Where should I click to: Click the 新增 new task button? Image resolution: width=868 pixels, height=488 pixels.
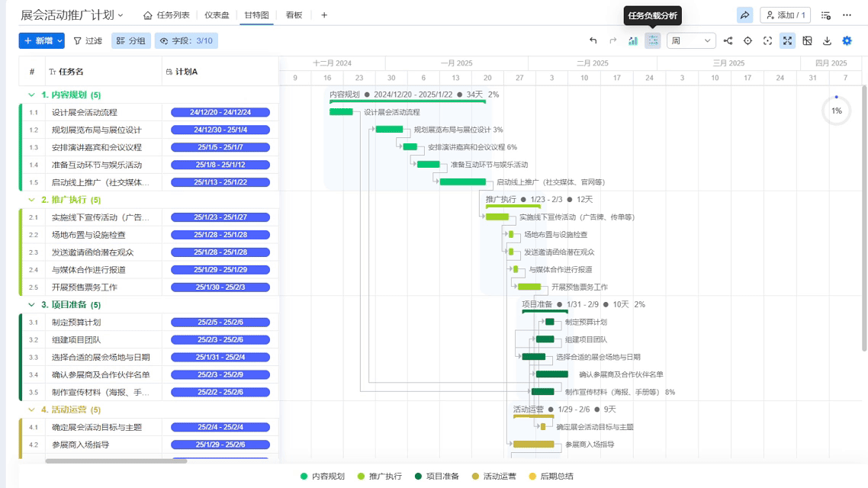point(41,40)
